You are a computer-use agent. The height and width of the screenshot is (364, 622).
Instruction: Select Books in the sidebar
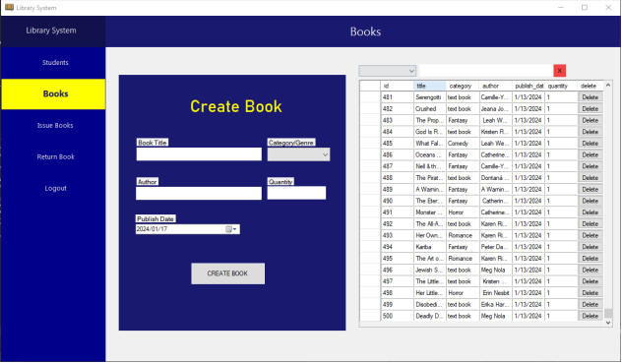coord(53,94)
